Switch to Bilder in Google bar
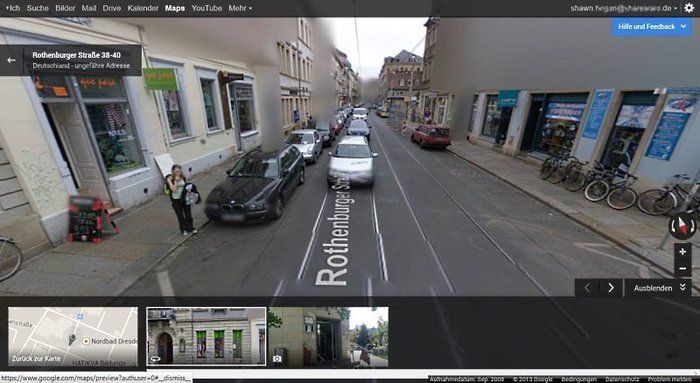This screenshot has width=700, height=383. (65, 8)
